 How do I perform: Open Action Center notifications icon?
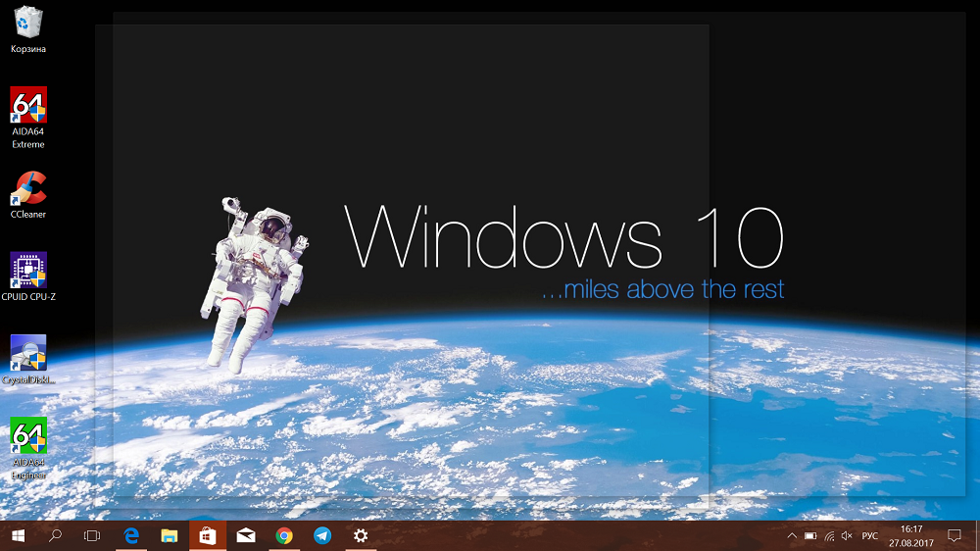click(955, 536)
